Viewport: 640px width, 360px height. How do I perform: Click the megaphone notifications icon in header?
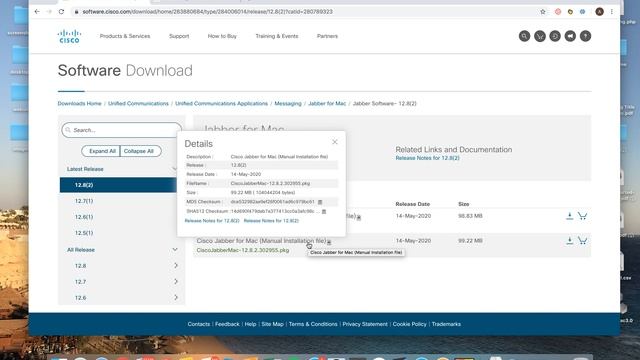(570, 36)
